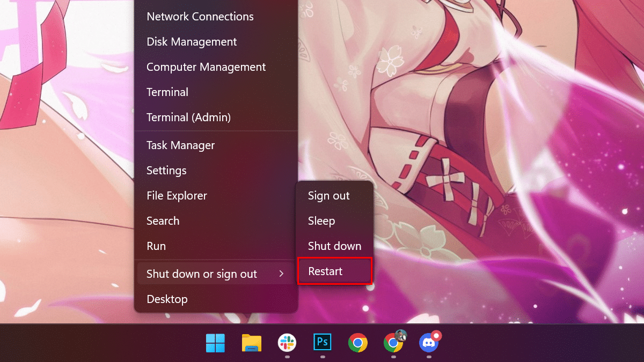The image size is (644, 362).
Task: Open first Google Chrome taskbar icon
Action: tap(357, 343)
